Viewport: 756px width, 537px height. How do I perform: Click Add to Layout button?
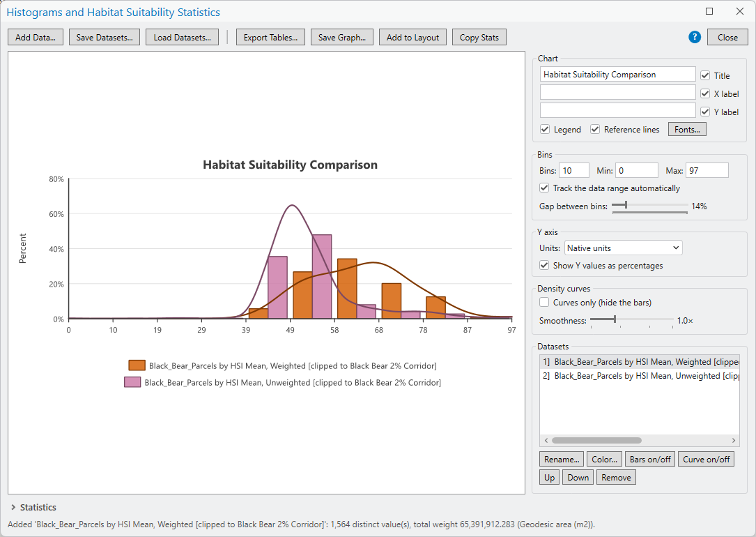coord(412,37)
